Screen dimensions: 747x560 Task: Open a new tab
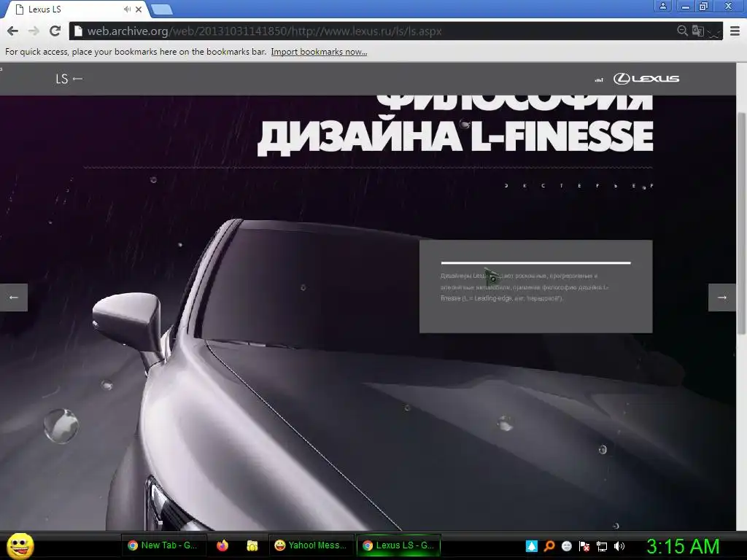[162, 9]
